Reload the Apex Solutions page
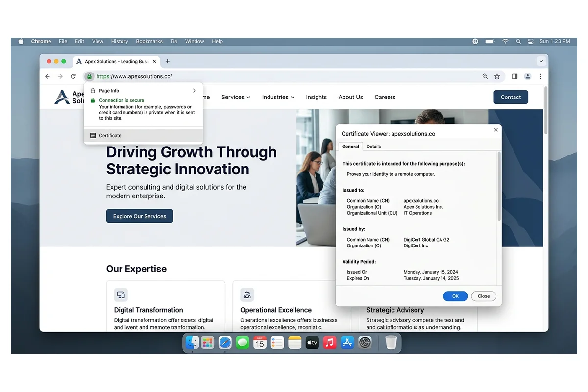588x392 pixels. tap(73, 76)
